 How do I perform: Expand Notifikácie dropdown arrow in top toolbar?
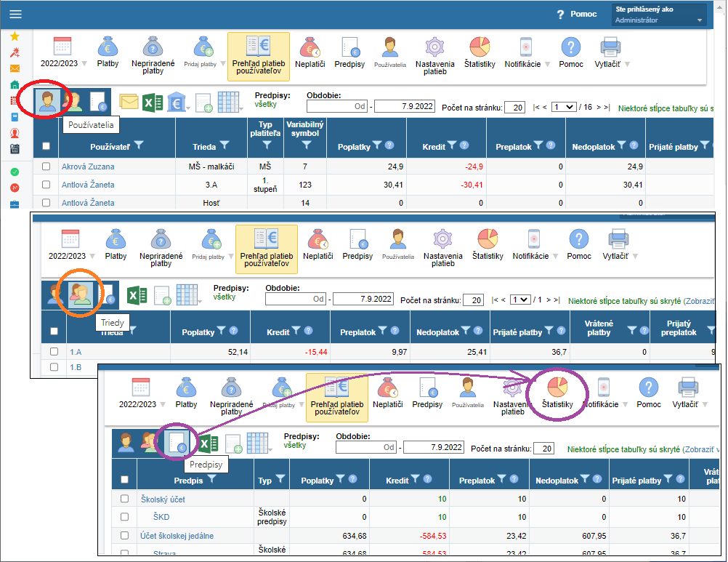[547, 64]
